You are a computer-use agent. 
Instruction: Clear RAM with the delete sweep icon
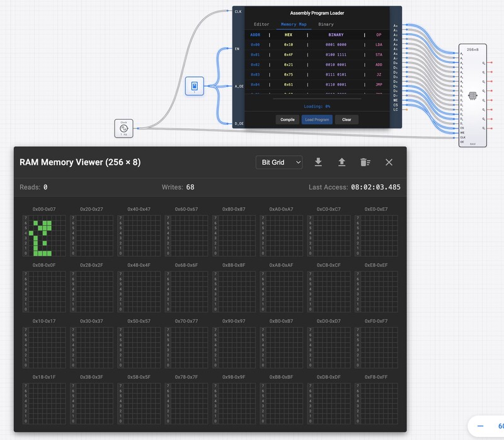tap(365, 162)
